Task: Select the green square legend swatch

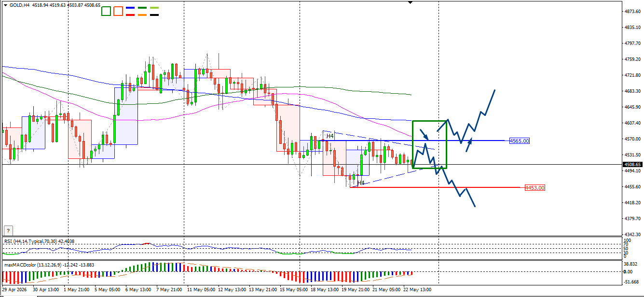Action: pos(106,11)
